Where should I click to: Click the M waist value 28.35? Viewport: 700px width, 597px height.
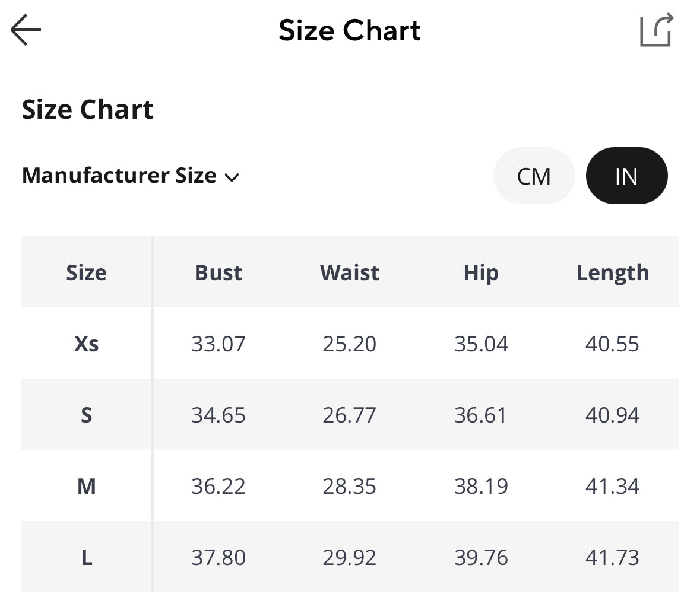click(x=349, y=486)
